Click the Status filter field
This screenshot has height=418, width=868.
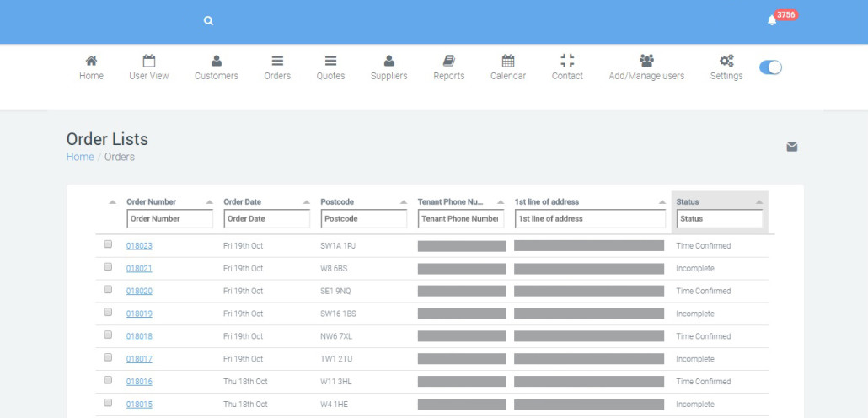pos(720,218)
